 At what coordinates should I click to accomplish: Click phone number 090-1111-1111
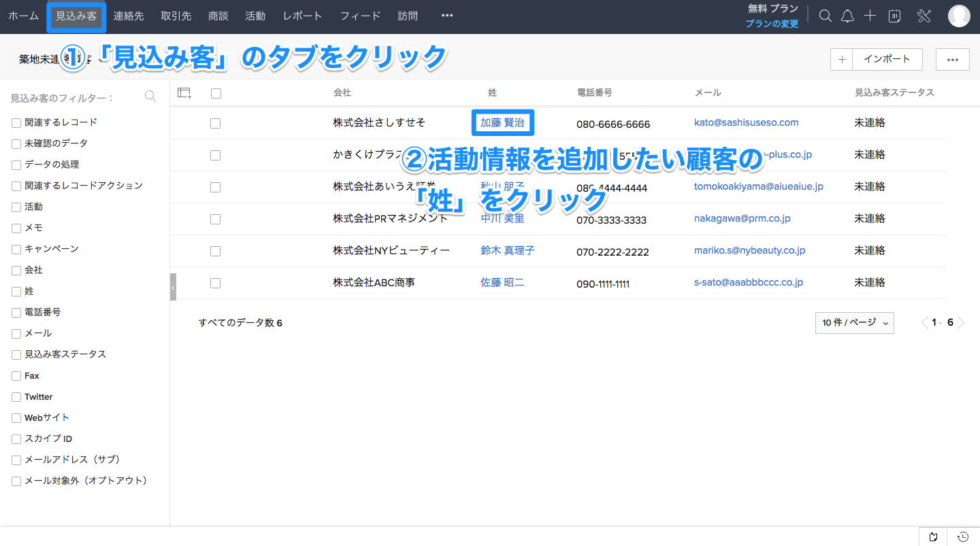[603, 284]
